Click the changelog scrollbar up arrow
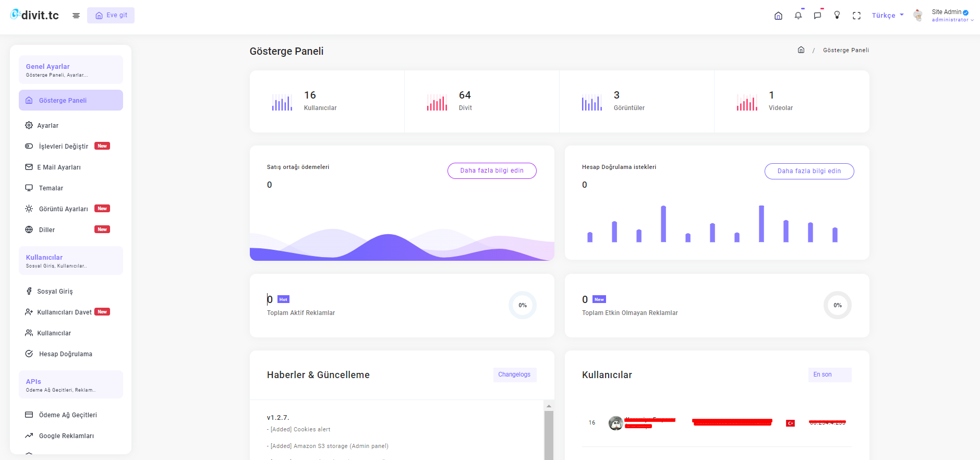This screenshot has height=460, width=980. [x=549, y=406]
